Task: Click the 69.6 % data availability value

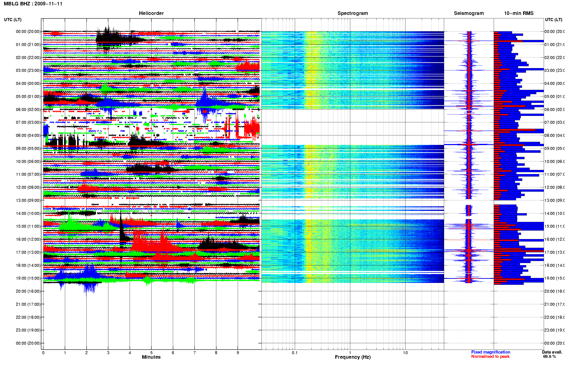Action: pyautogui.click(x=549, y=356)
